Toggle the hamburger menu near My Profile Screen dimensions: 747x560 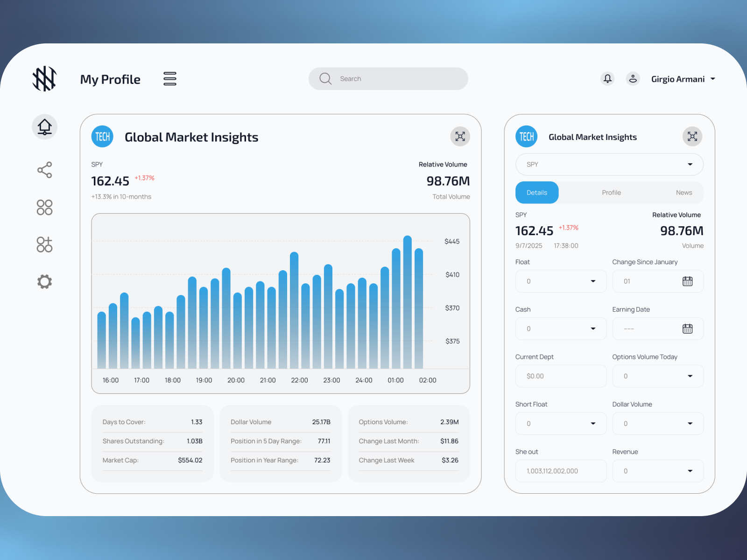[x=169, y=78]
